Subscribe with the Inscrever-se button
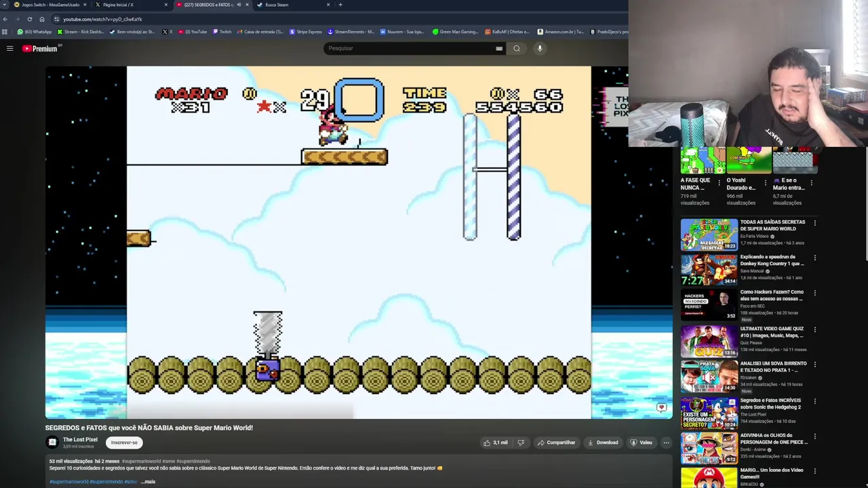 [124, 443]
